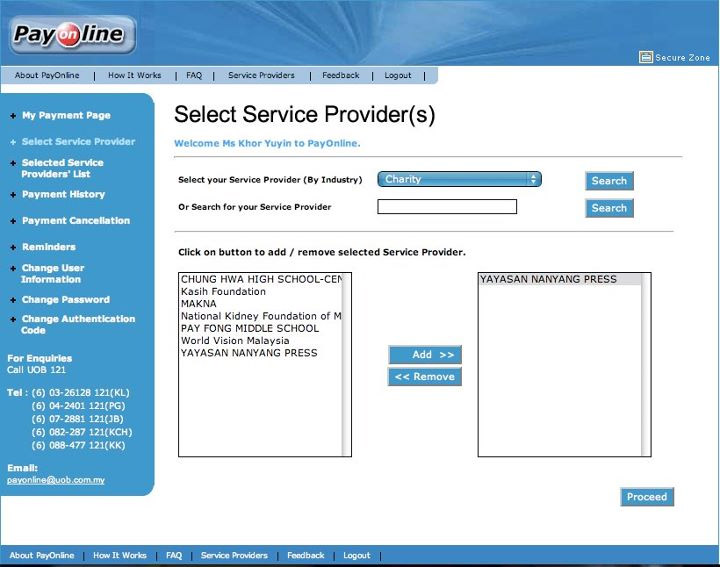Go to My Payment Page in sidebar
The height and width of the screenshot is (567, 720).
[66, 115]
